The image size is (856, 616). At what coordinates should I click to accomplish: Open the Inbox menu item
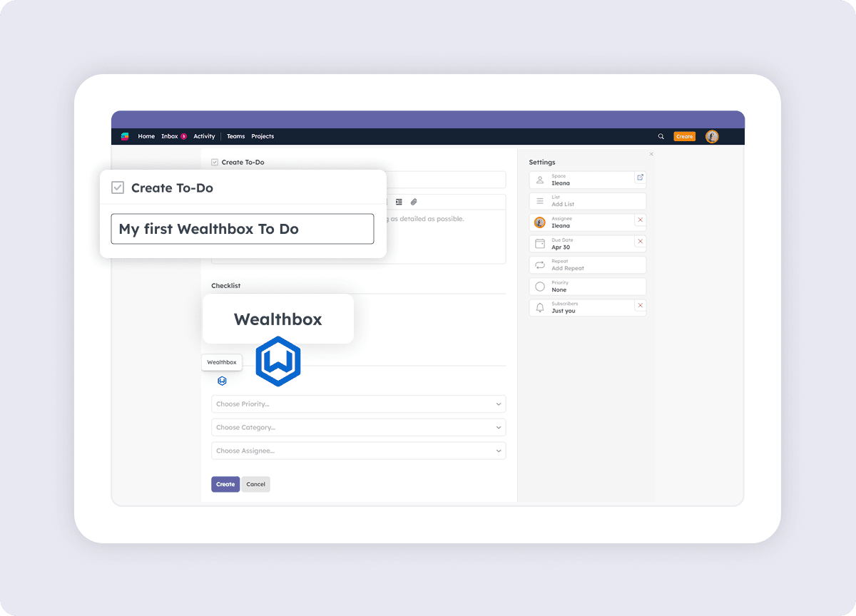170,136
